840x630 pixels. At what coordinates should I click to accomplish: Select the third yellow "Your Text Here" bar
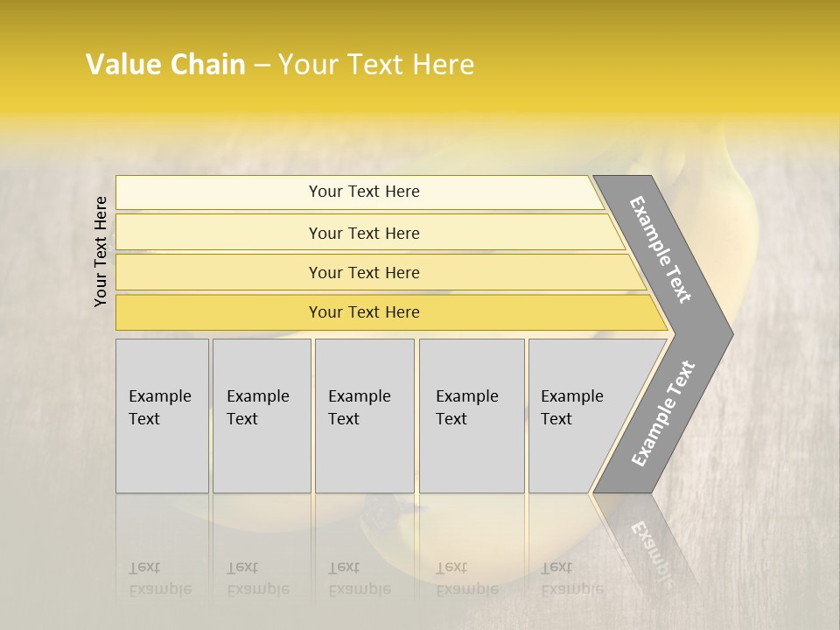click(363, 272)
